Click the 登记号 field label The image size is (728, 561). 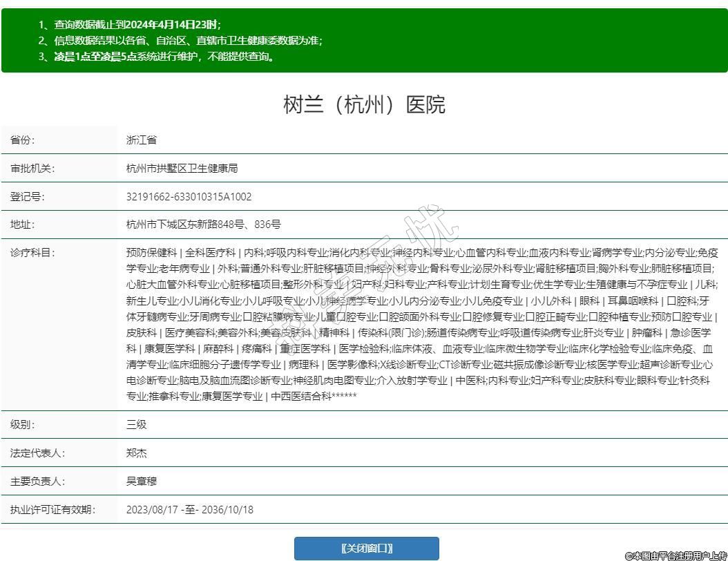click(x=28, y=197)
